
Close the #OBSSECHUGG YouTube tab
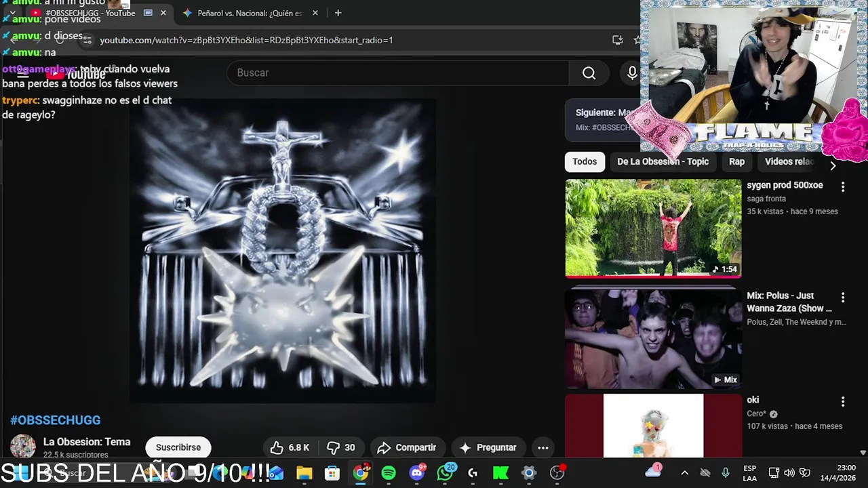tap(163, 13)
